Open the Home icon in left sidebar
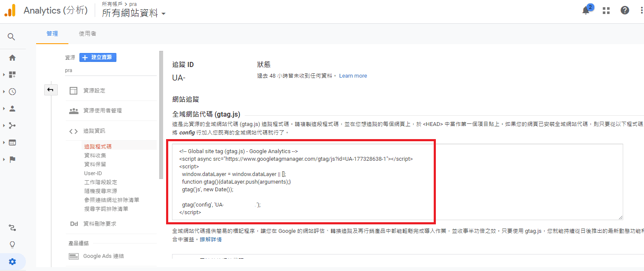The width and height of the screenshot is (644, 271). [12, 58]
